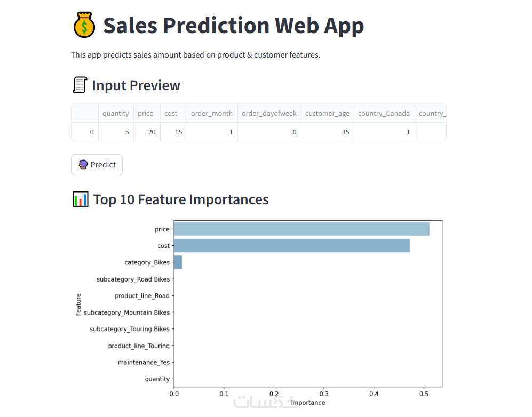Click the customer_age column header
Image resolution: width=532 pixels, height=417 pixels.
(x=327, y=113)
